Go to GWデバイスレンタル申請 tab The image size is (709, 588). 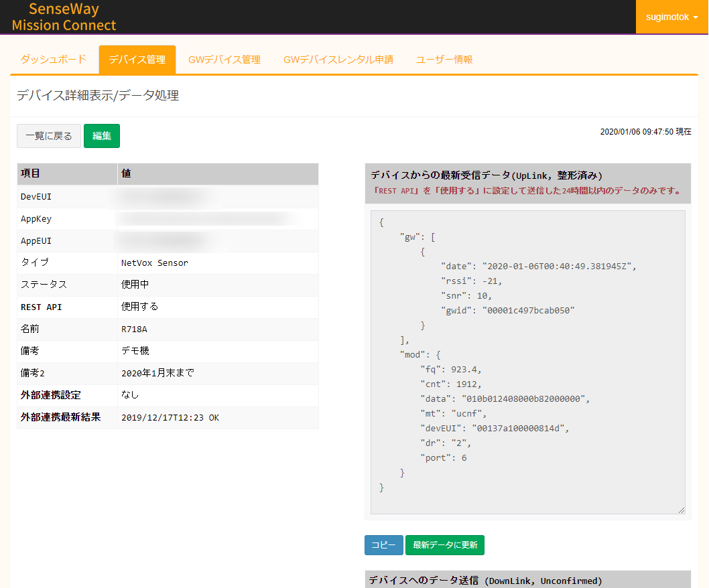point(338,60)
